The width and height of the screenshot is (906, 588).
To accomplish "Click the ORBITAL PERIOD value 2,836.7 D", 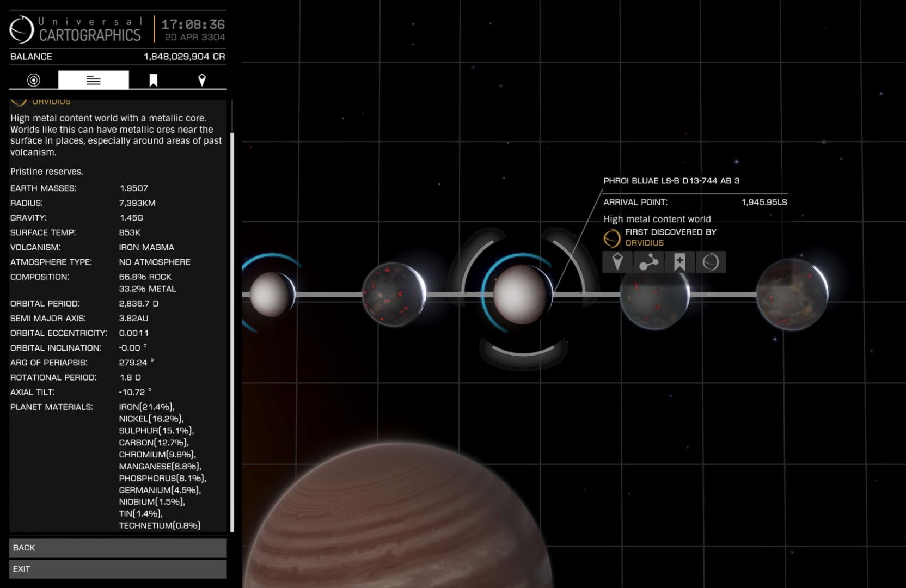I will point(139,304).
